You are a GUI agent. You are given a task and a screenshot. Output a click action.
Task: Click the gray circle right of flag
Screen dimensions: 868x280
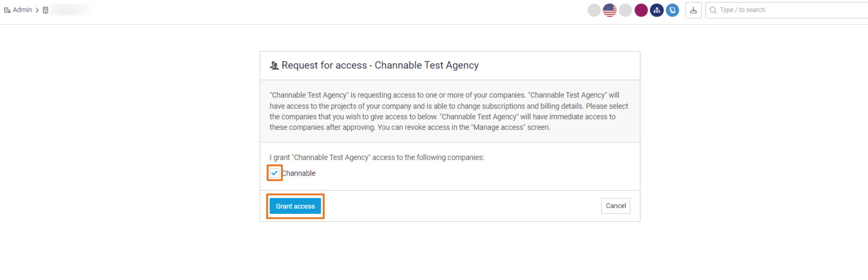pos(625,10)
